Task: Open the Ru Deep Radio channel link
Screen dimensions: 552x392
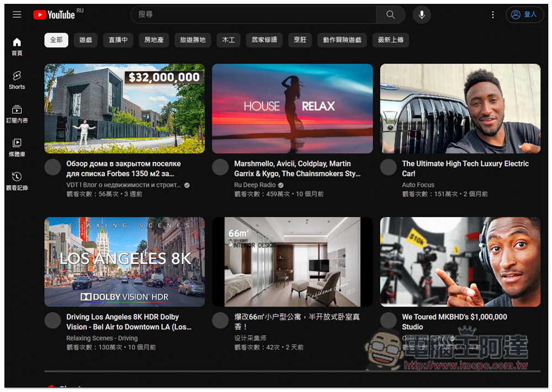Action: (x=254, y=185)
